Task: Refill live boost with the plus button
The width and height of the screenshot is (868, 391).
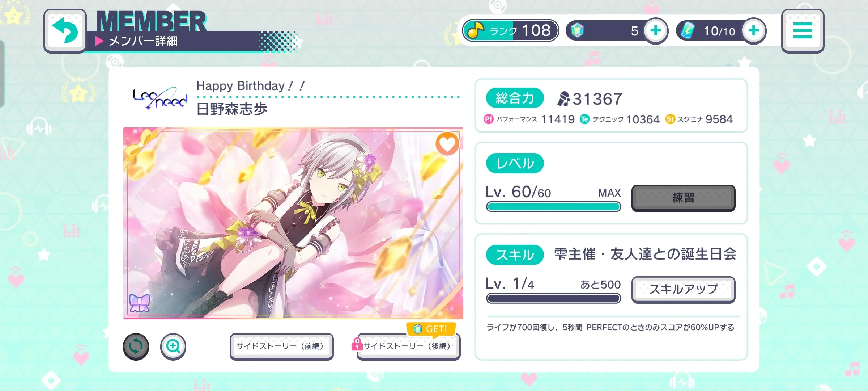Action: coord(754,31)
